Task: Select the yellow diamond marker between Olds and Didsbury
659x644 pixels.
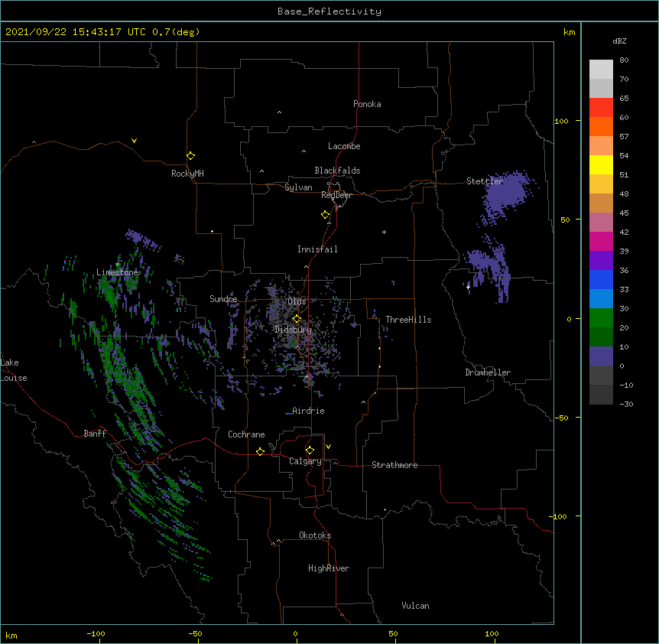Action: tap(297, 318)
